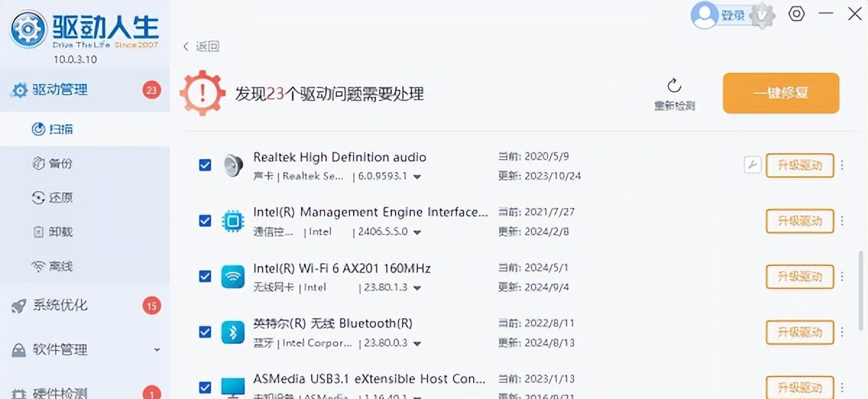This screenshot has width=868, height=399.
Task: Click the red 1 badge on 硬件检测
Action: [151, 393]
